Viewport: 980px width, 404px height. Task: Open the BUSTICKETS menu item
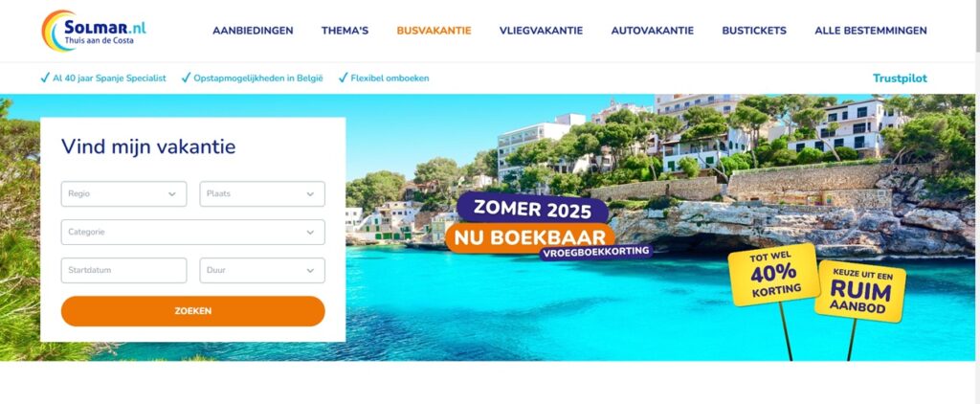pos(754,31)
